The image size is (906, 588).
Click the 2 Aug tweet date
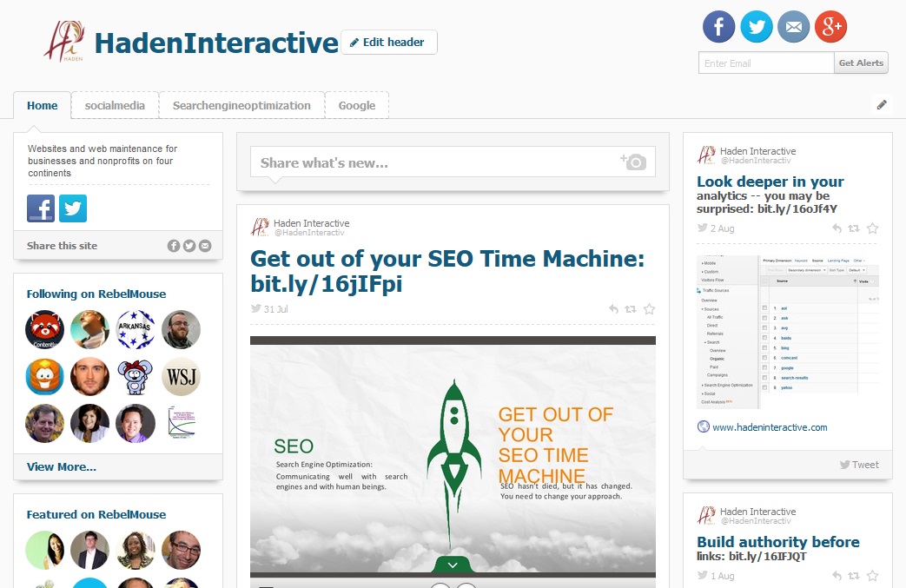click(722, 228)
